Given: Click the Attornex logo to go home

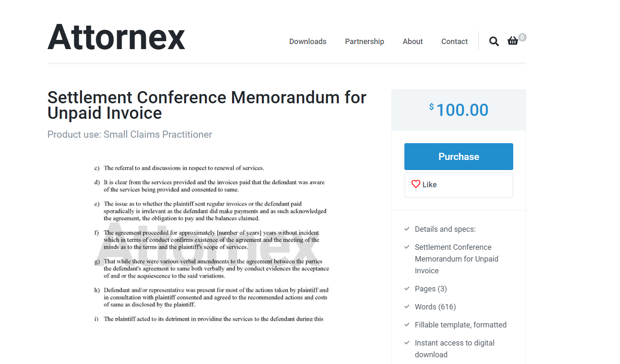Looking at the screenshot, I should [116, 37].
